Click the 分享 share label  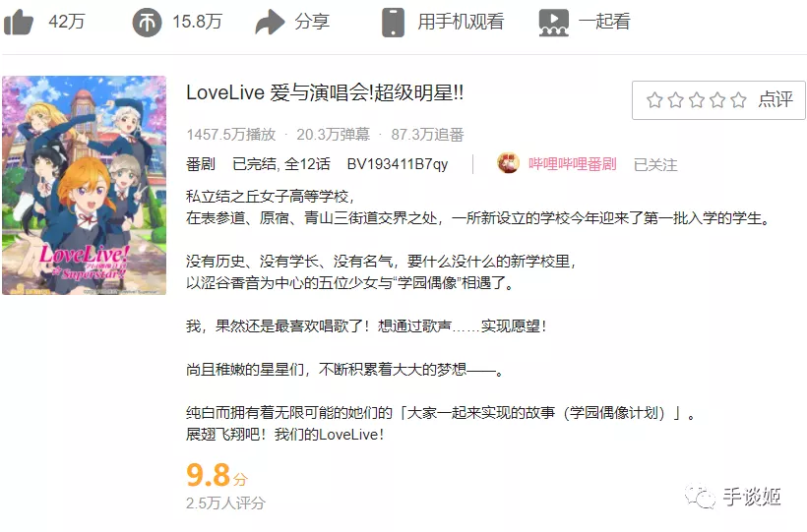[312, 22]
